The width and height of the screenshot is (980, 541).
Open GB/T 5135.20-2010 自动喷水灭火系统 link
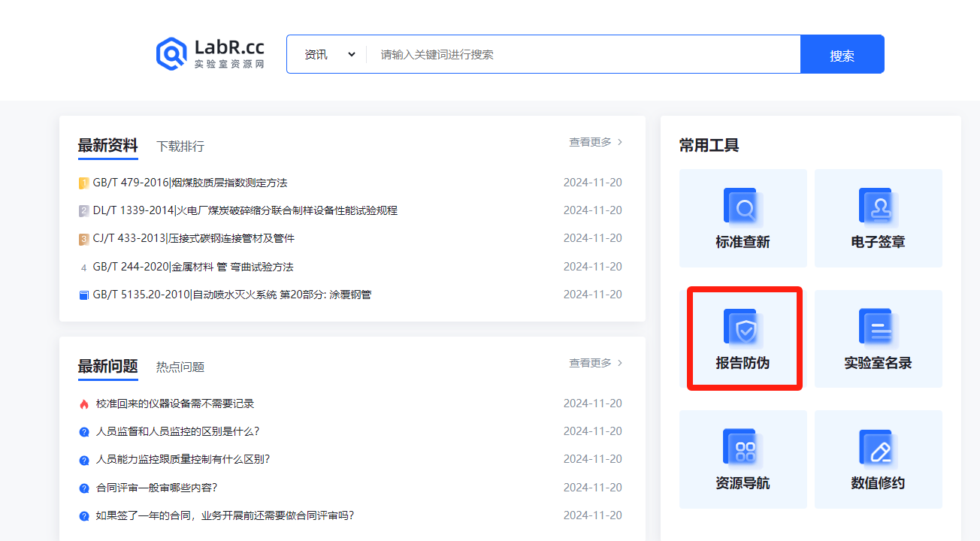coord(232,295)
